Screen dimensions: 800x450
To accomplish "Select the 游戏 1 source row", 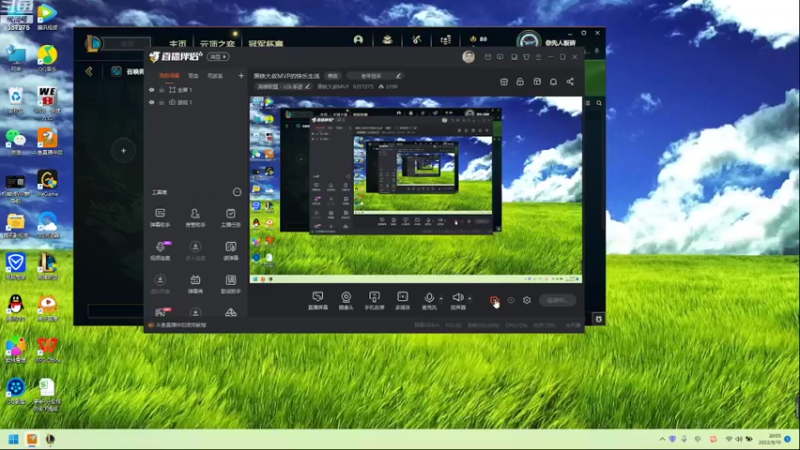I will coord(196,103).
